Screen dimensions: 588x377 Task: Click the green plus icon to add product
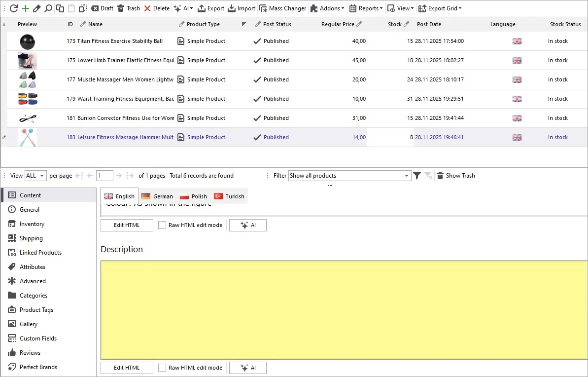[25, 8]
